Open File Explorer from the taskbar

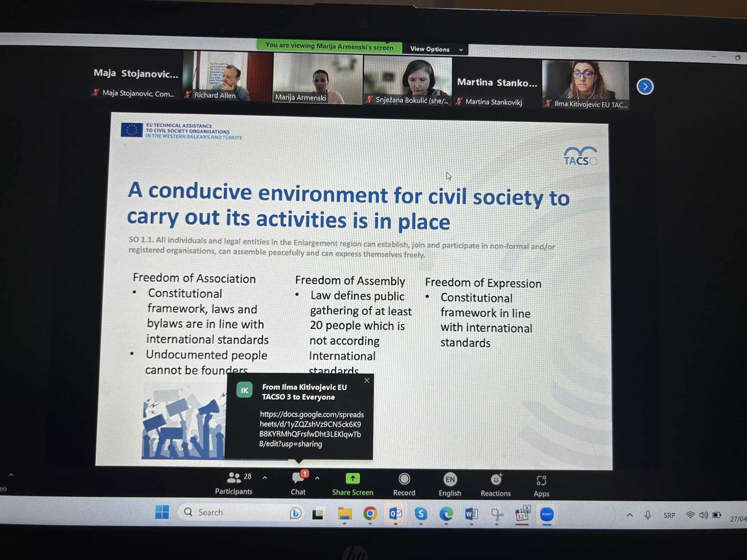pyautogui.click(x=344, y=514)
